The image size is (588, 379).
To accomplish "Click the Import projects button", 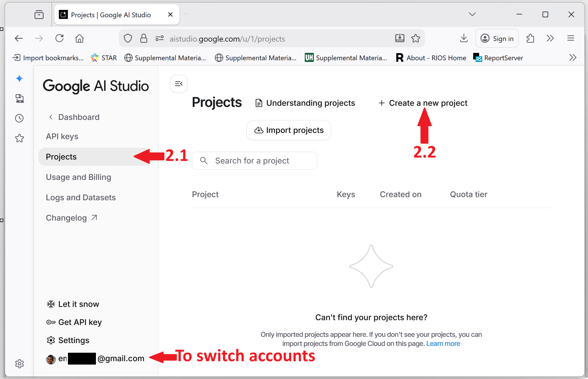I will click(289, 130).
